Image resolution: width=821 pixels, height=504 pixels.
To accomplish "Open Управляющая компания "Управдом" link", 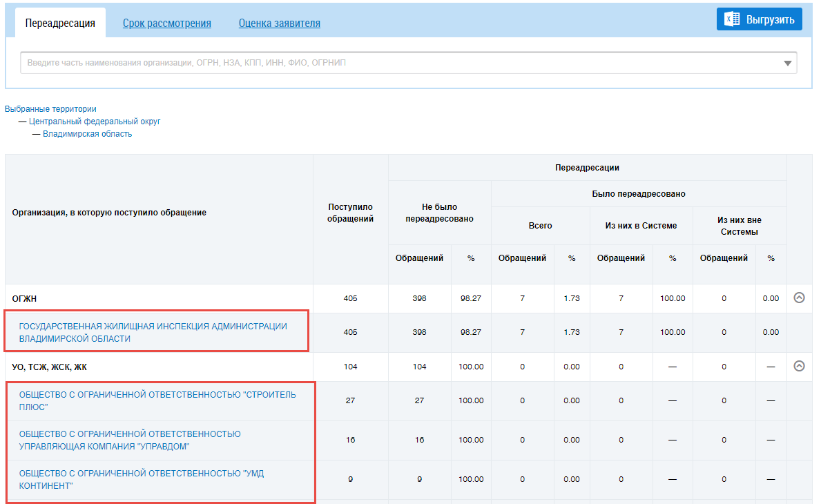I will (130, 440).
